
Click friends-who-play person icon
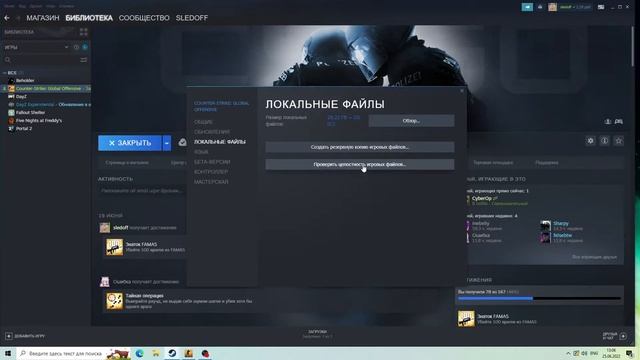point(608,122)
